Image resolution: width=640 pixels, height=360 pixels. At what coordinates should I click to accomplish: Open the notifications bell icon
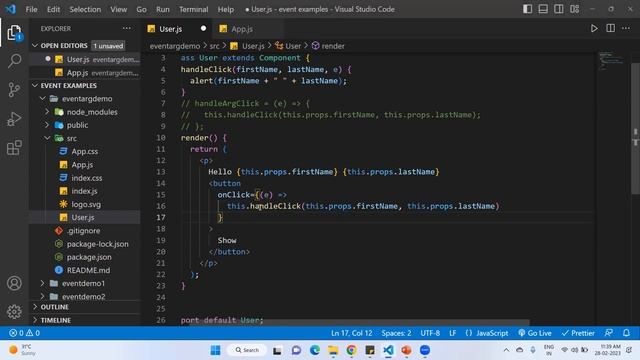[626, 333]
